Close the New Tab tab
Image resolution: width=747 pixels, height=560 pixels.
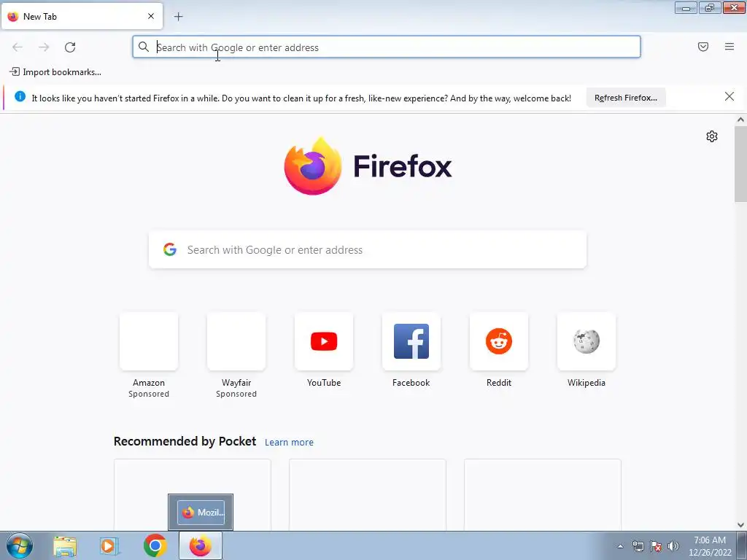[x=151, y=16]
